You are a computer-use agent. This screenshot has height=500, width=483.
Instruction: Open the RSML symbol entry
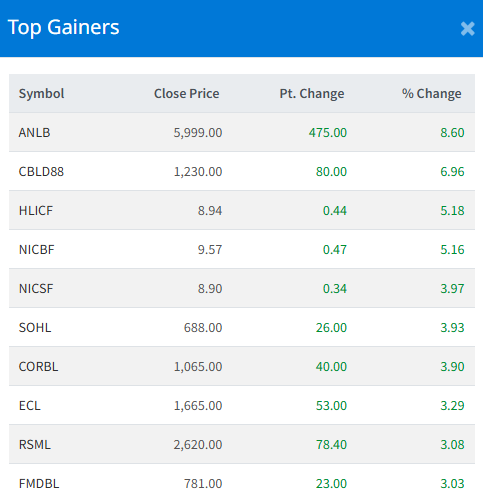tap(35, 445)
